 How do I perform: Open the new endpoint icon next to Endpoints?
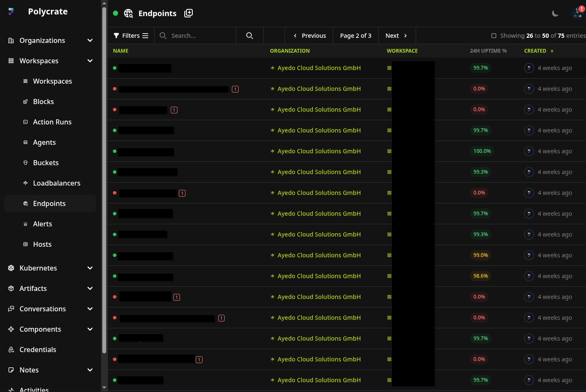click(x=188, y=13)
